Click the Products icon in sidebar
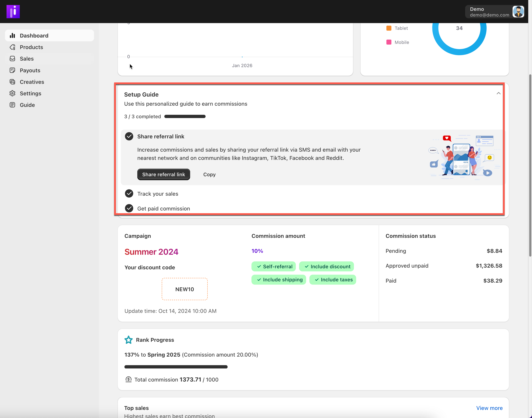This screenshot has height=418, width=532. (12, 47)
